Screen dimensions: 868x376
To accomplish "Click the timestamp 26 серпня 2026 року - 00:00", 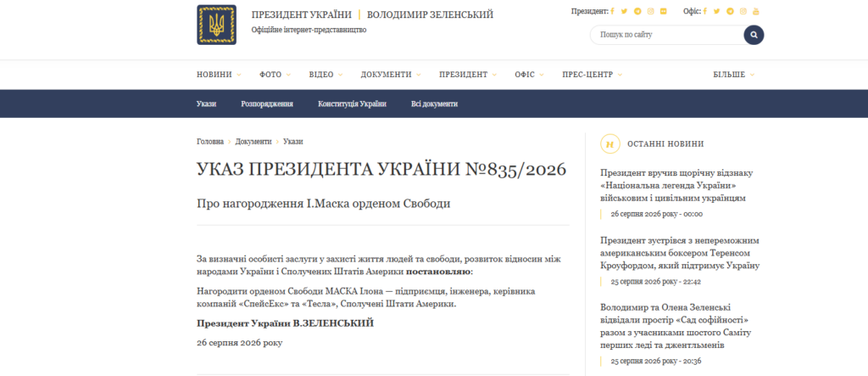I will [x=657, y=214].
